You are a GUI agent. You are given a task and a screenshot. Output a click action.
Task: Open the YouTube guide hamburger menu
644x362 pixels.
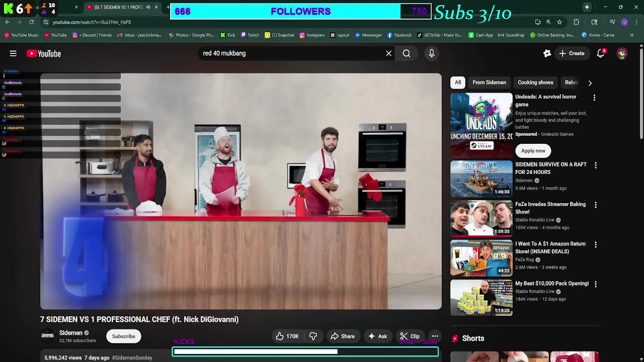[x=13, y=53]
